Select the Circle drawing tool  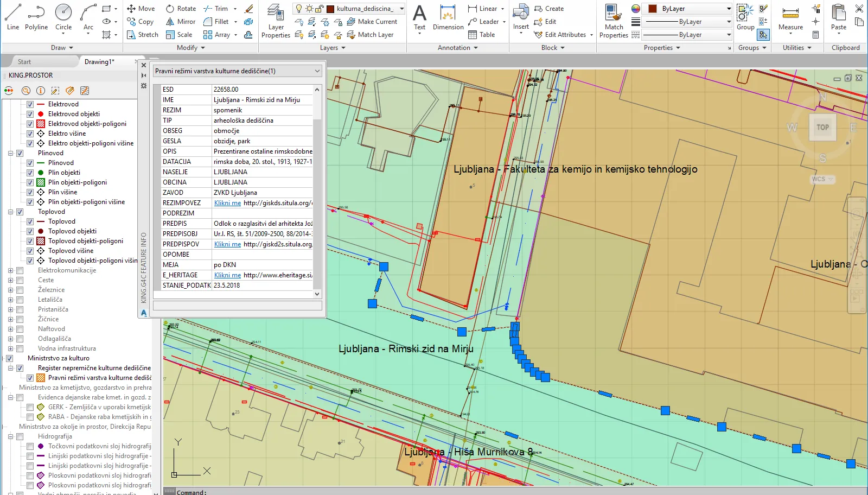[x=63, y=17]
